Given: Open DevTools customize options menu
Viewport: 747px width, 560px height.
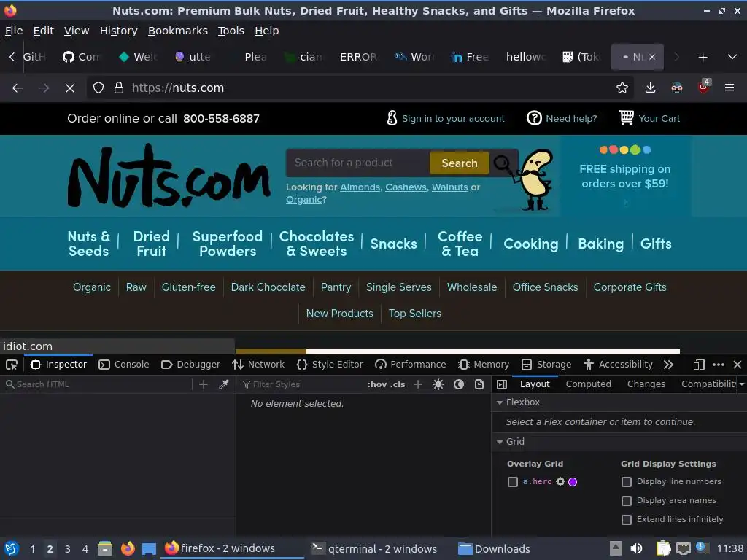Looking at the screenshot, I should [x=719, y=365].
